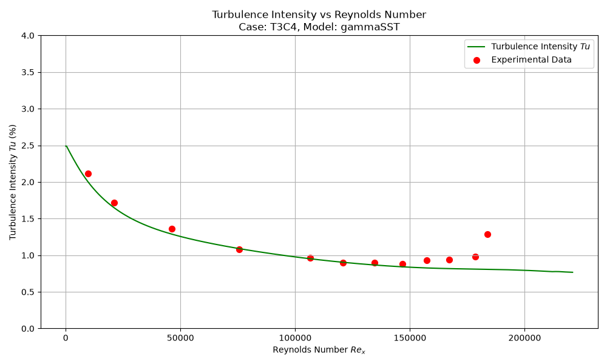Click the y-axis tick label 4.0
607x364 pixels.
(x=27, y=36)
